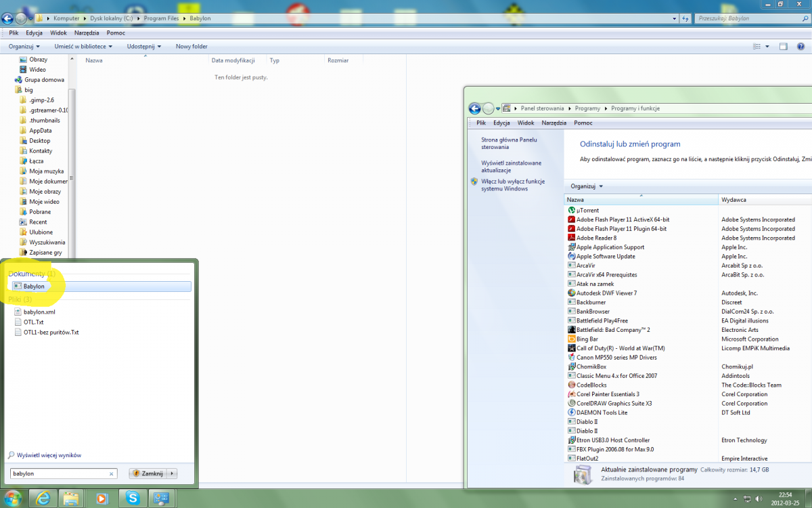Click the refresh icon beside the Explorer address bar
This screenshot has height=508, width=812.
pyautogui.click(x=685, y=18)
